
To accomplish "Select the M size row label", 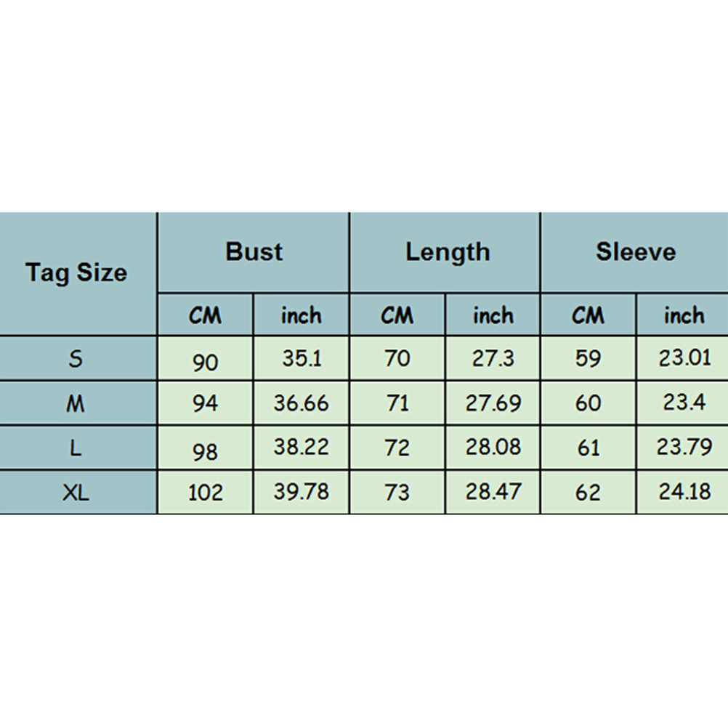I will [x=76, y=403].
